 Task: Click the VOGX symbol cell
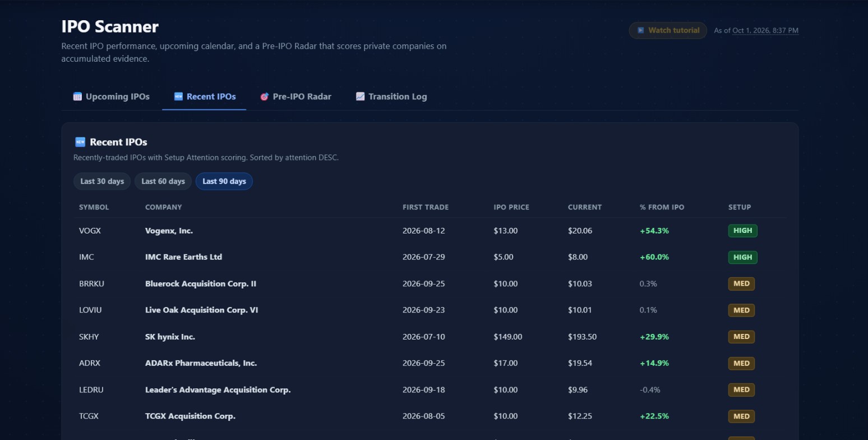click(90, 231)
